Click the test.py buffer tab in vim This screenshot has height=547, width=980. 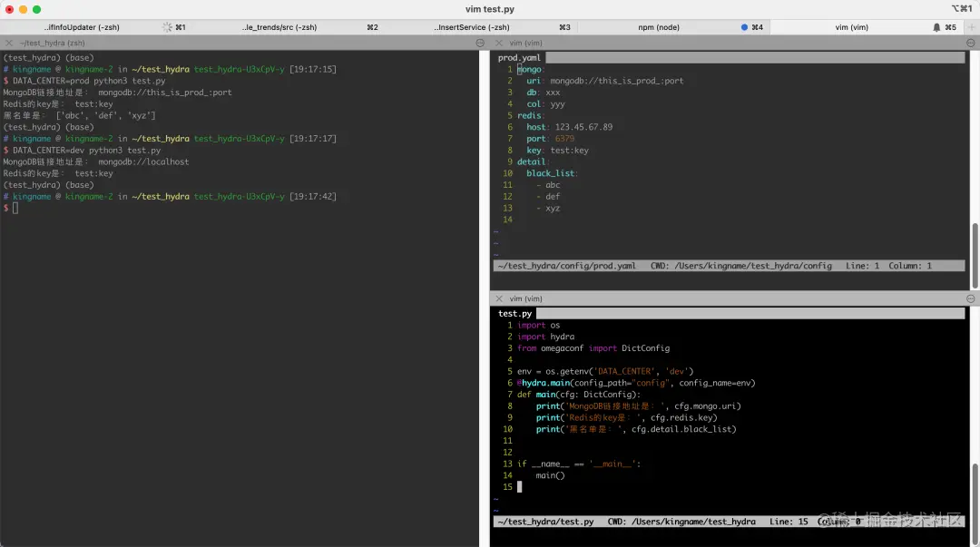[515, 313]
